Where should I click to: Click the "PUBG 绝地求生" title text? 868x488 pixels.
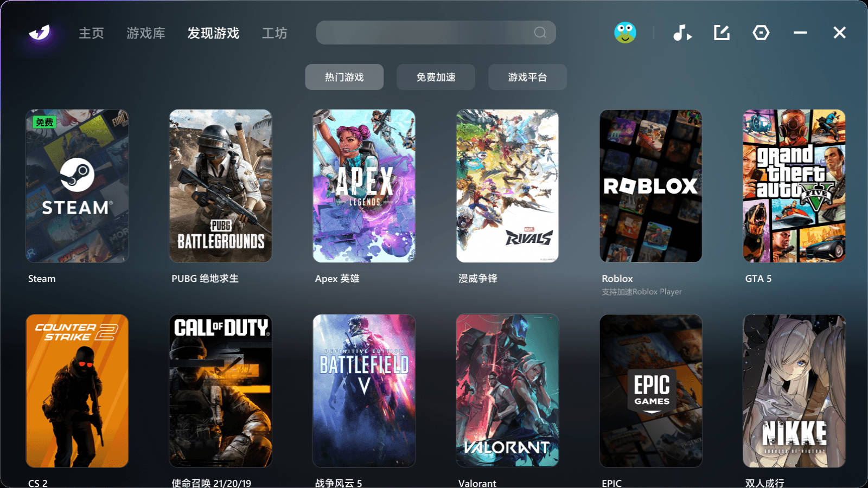pos(205,279)
